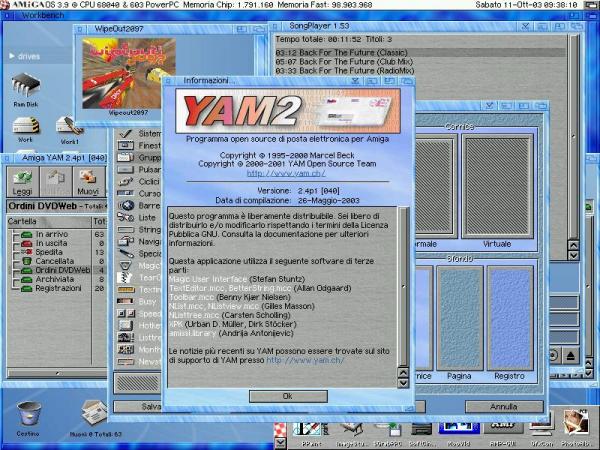Click the hatched preview box beside Salva
This screenshot has width=600, height=450.
[x=138, y=383]
